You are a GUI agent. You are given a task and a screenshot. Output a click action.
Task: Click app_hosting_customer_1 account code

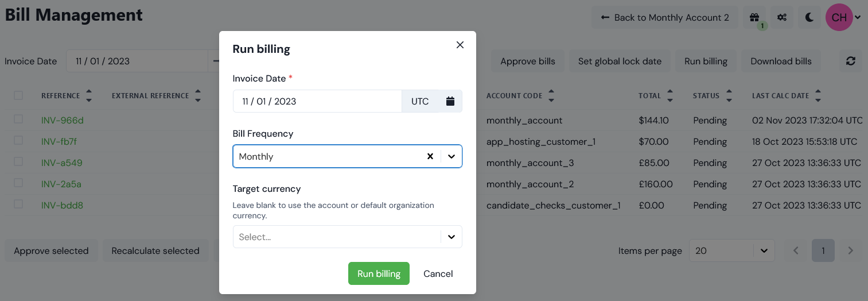point(541,142)
